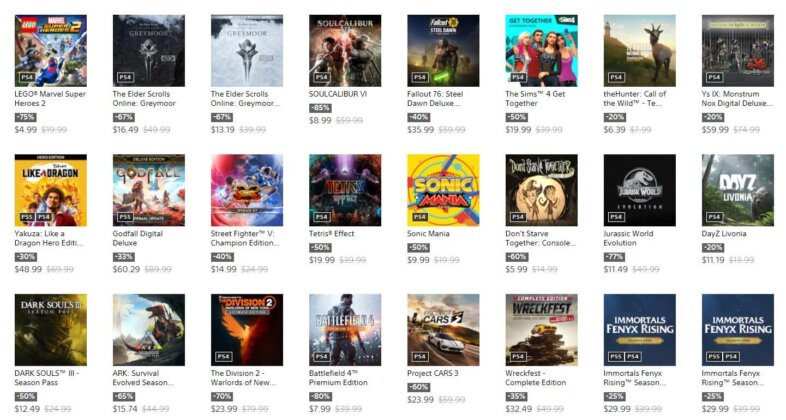
Task: Open the SOULCALIBUR VI cover art
Action: point(345,51)
